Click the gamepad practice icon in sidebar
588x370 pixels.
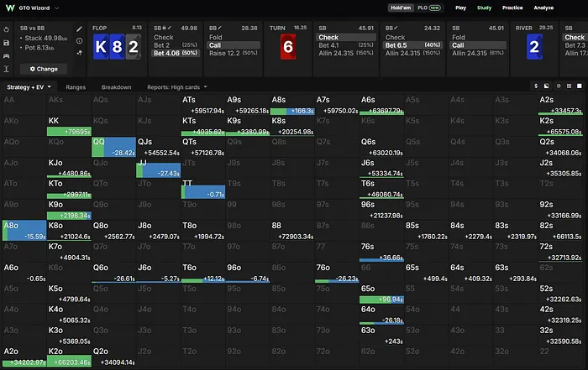coord(7,56)
